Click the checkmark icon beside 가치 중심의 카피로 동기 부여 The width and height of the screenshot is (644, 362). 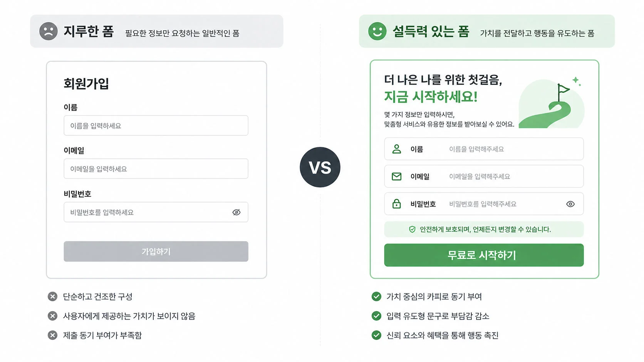point(376,296)
